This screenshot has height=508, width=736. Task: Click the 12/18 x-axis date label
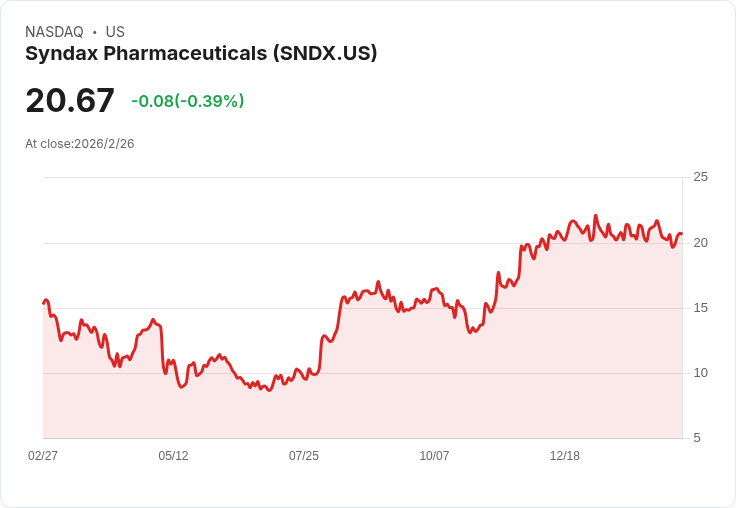[565, 456]
